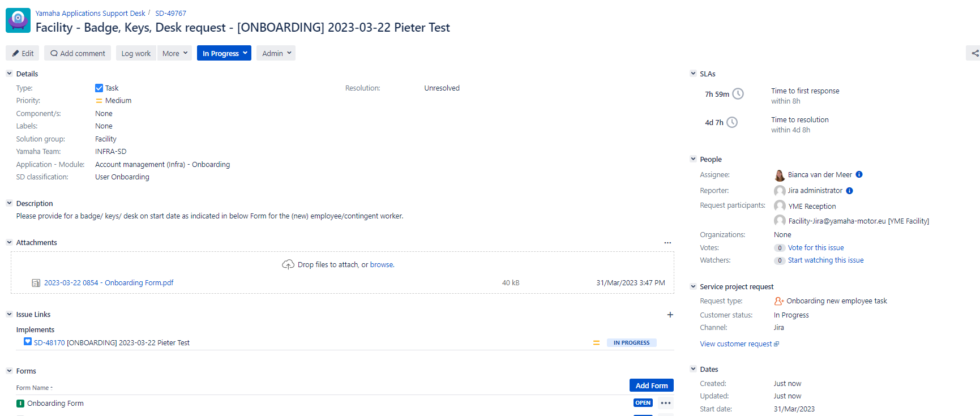Open the Onboarding Form ellipsis menu

coord(666,403)
